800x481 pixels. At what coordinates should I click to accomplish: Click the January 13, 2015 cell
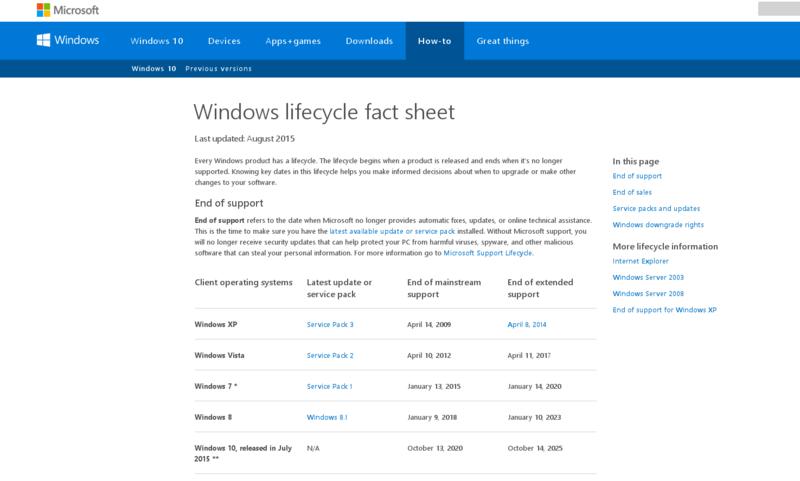click(x=434, y=387)
